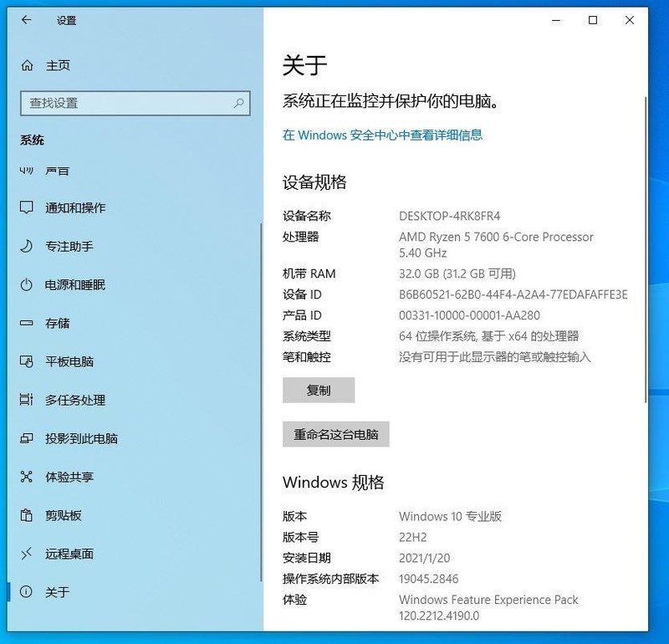Click the 重命名这台电脑 button
The height and width of the screenshot is (644, 669).
pos(335,434)
